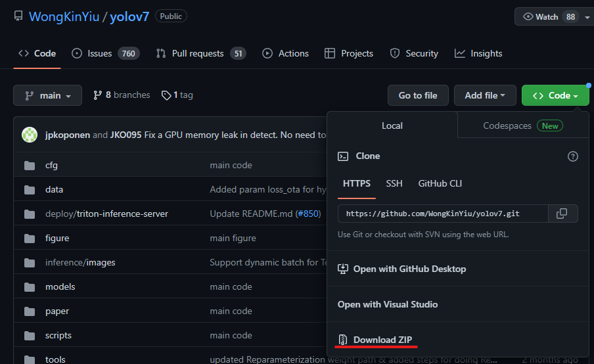The image size is (594, 364).
Task: Open the Projects tab
Action: click(349, 53)
